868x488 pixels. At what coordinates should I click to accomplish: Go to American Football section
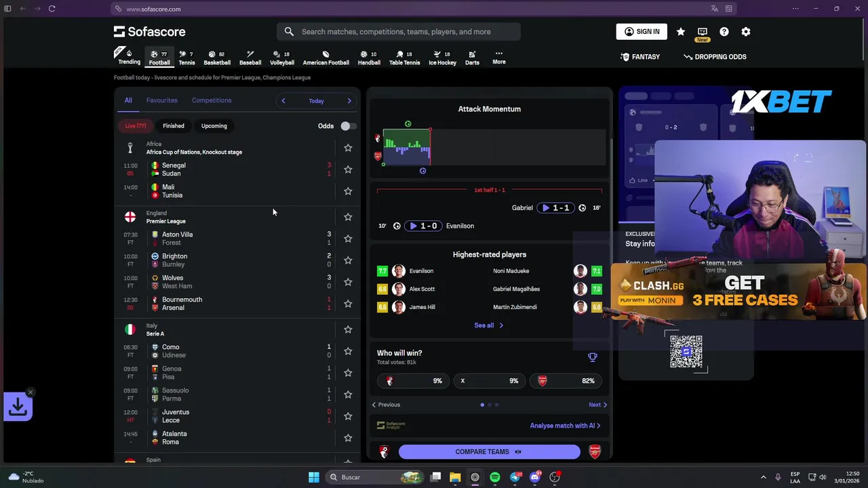point(326,58)
